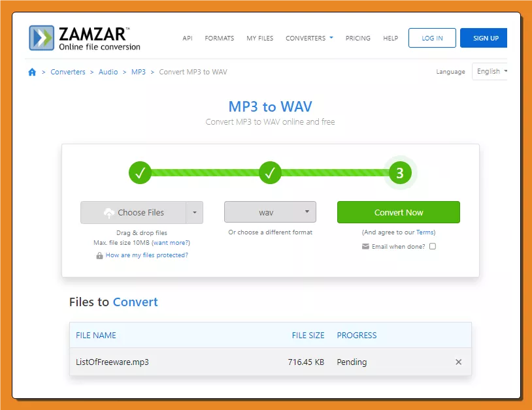Click the Pending progress status
This screenshot has height=410, width=532.
click(x=352, y=362)
